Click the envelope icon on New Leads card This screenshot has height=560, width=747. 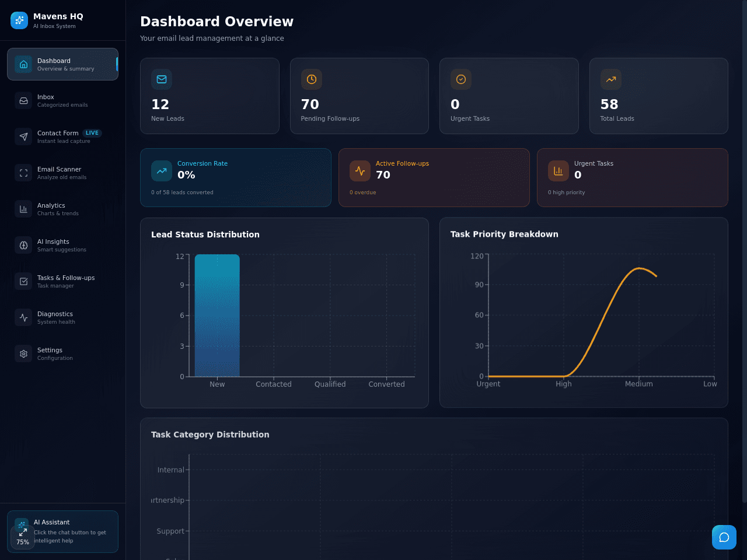pyautogui.click(x=162, y=79)
